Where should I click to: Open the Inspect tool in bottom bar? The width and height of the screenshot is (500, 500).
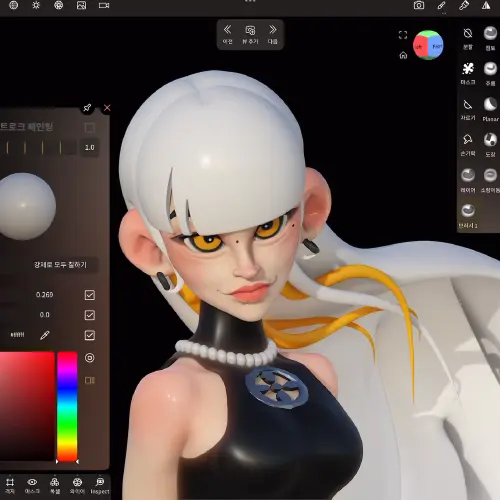pos(100,485)
